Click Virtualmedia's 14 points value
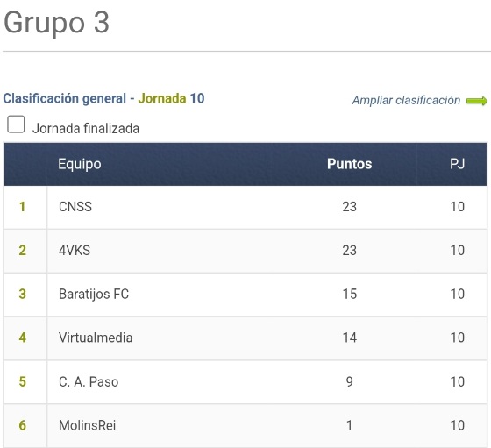The image size is (491, 448). pyautogui.click(x=350, y=338)
